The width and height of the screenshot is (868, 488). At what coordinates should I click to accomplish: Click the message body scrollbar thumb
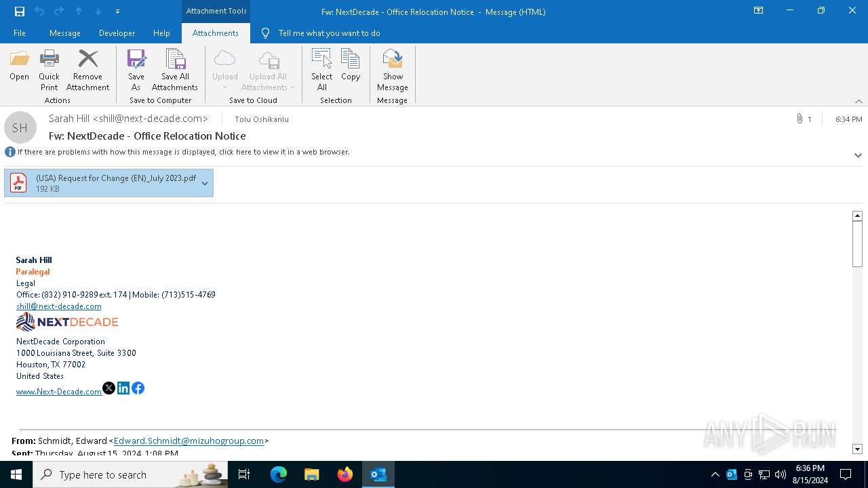pyautogui.click(x=857, y=244)
